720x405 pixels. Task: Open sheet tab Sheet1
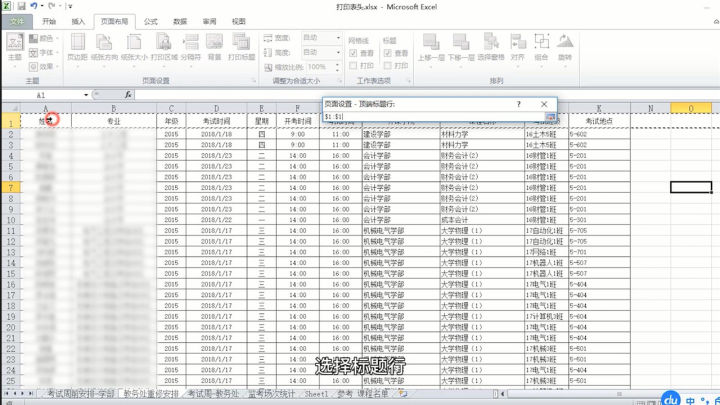317,394
